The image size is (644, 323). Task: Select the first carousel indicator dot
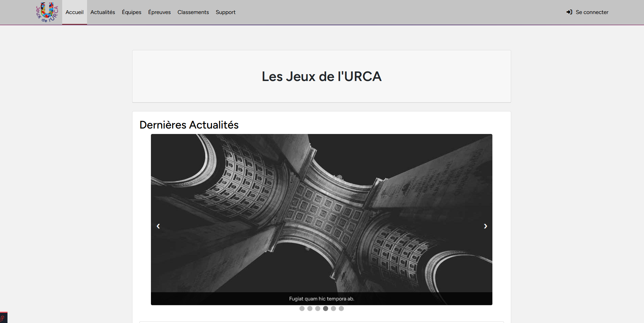(302, 309)
